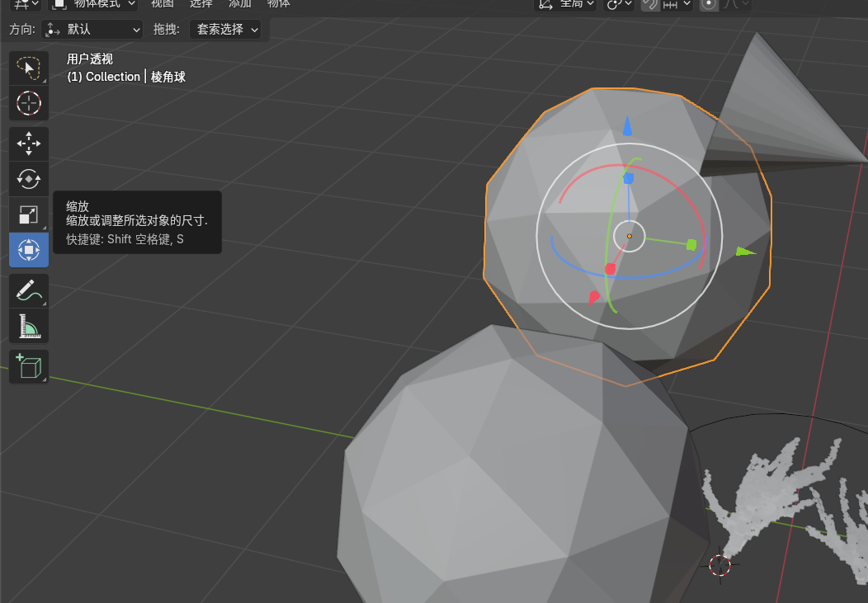Switch to the Scale tool
The height and width of the screenshot is (603, 868).
click(x=29, y=214)
